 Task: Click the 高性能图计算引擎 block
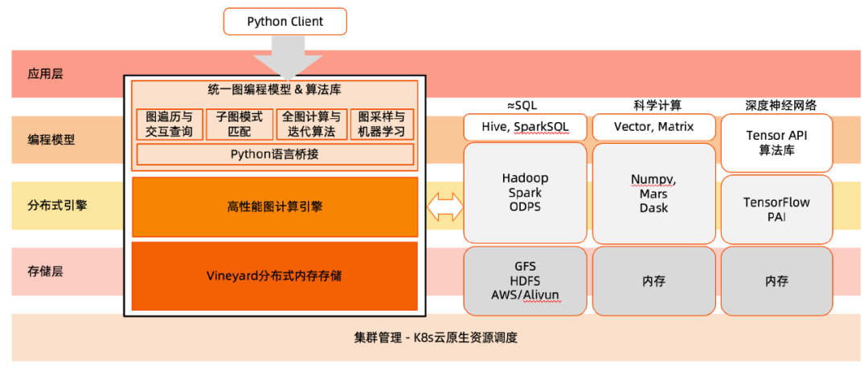[275, 207]
